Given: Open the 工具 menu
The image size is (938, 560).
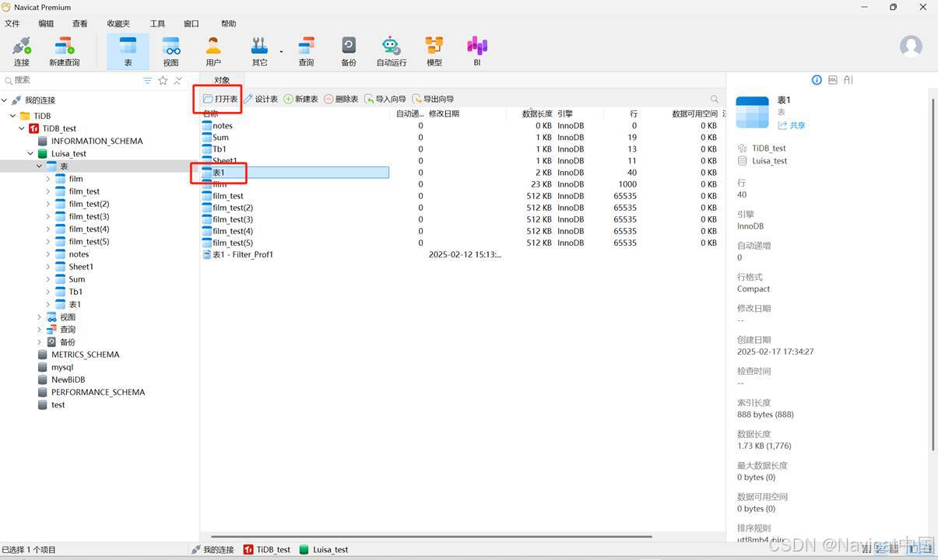Looking at the screenshot, I should coord(157,24).
